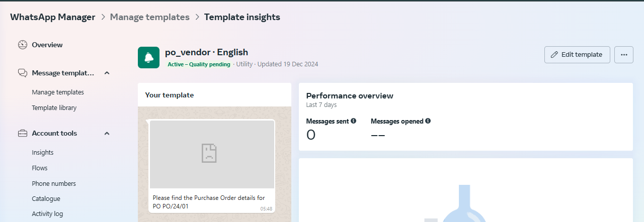Image resolution: width=644 pixels, height=222 pixels.
Task: Click the Message templates chat icon
Action: pos(22,73)
